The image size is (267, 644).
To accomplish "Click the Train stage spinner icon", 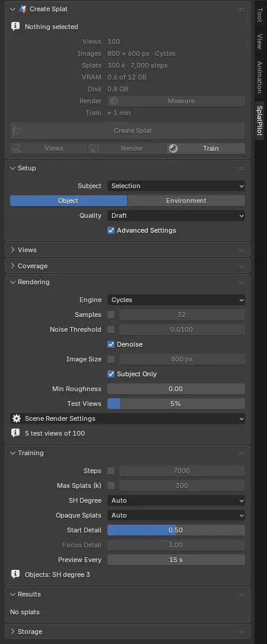I will pyautogui.click(x=173, y=148).
